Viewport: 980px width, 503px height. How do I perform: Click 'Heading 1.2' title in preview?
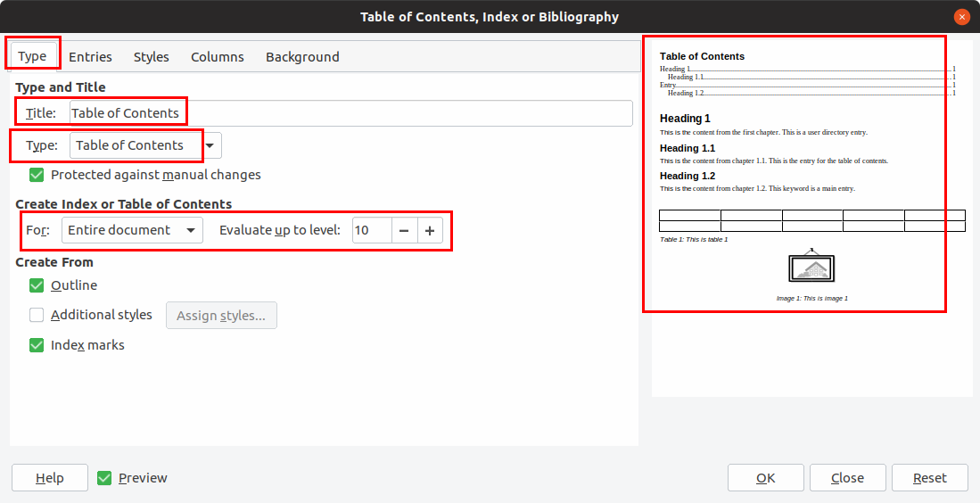pyautogui.click(x=688, y=176)
